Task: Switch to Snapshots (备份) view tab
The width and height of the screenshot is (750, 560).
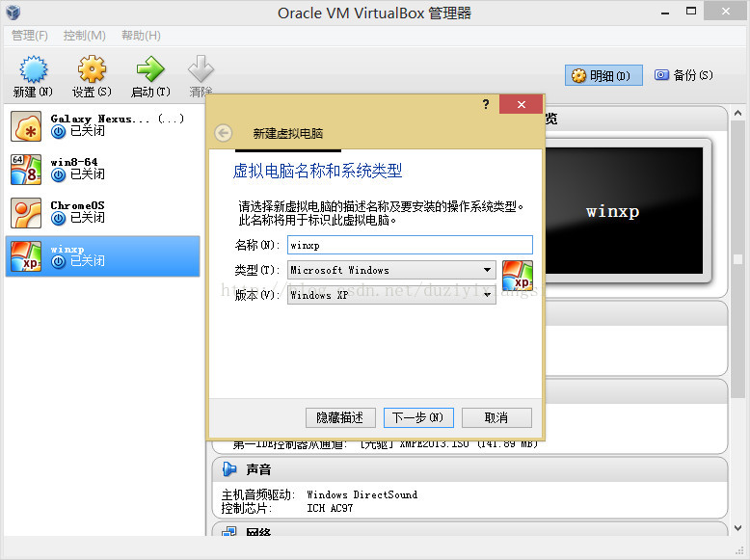Action: click(684, 75)
